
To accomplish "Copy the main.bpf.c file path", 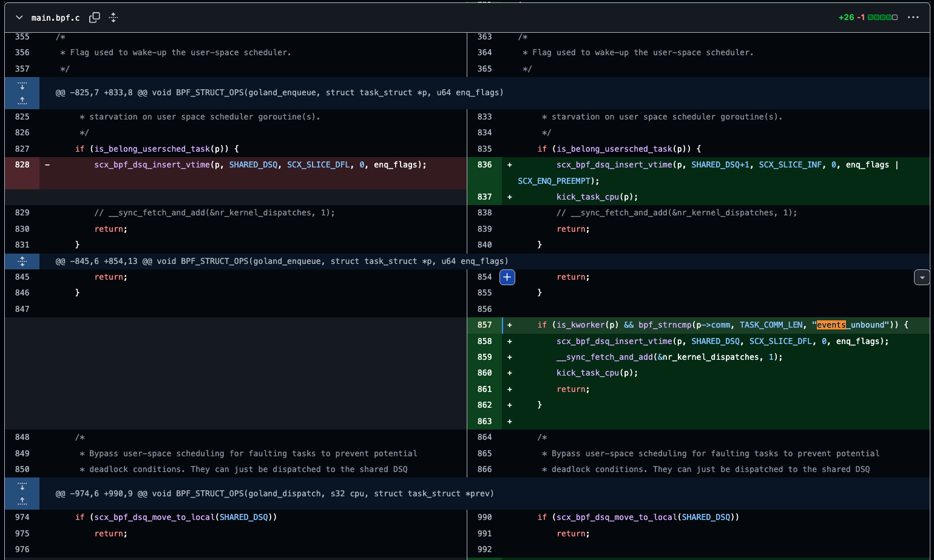I will point(95,18).
